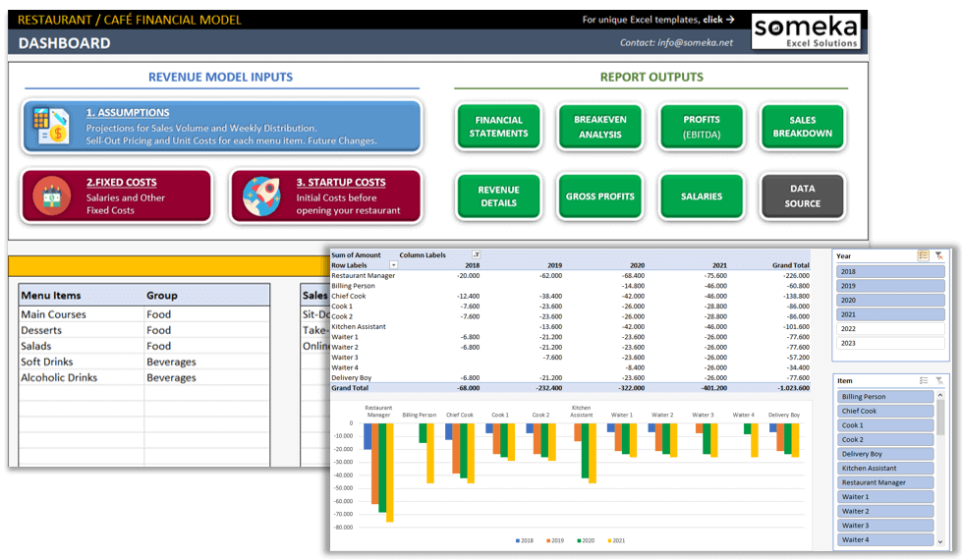Toggle Kitchen Assistant in Item slicer

click(885, 468)
